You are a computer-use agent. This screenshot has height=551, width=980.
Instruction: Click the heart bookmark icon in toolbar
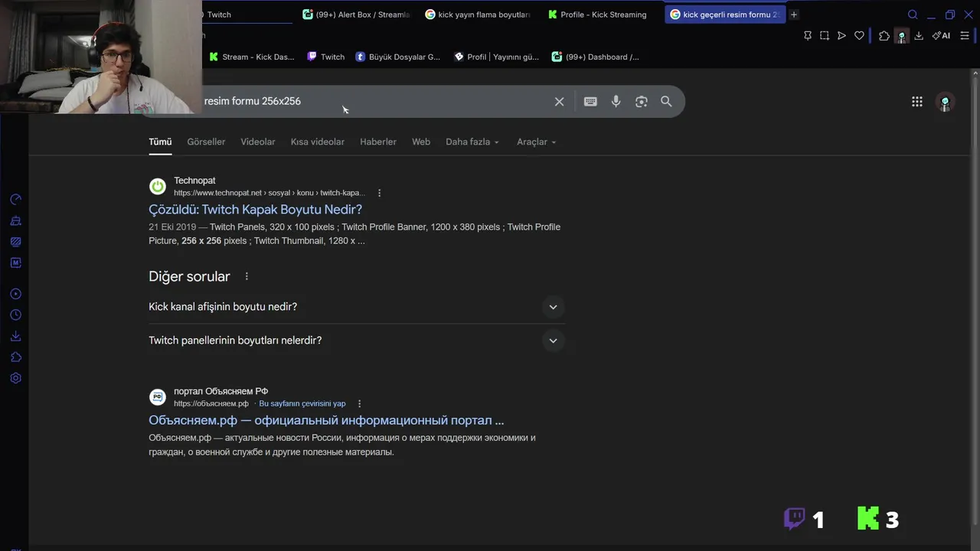(x=859, y=36)
